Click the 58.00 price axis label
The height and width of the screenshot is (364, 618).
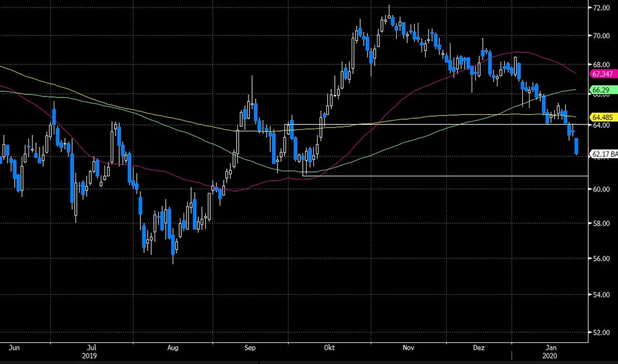(x=602, y=224)
